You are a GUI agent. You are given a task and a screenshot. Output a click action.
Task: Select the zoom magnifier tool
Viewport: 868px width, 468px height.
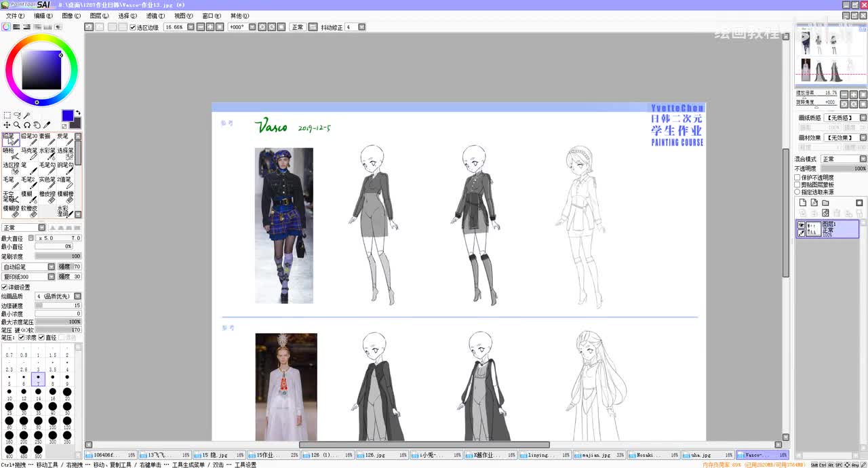(x=17, y=125)
